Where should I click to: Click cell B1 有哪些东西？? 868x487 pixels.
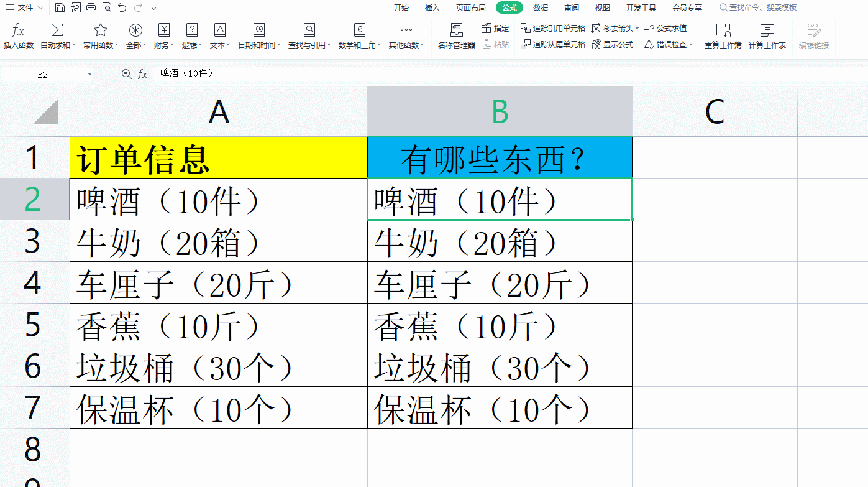click(x=500, y=158)
